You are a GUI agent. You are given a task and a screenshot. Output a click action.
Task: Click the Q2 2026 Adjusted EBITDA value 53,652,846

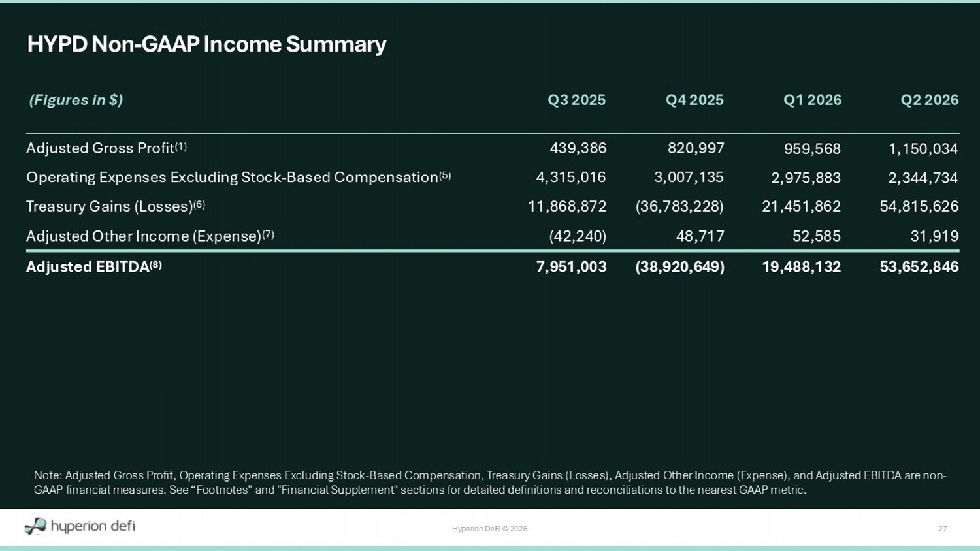(x=919, y=266)
